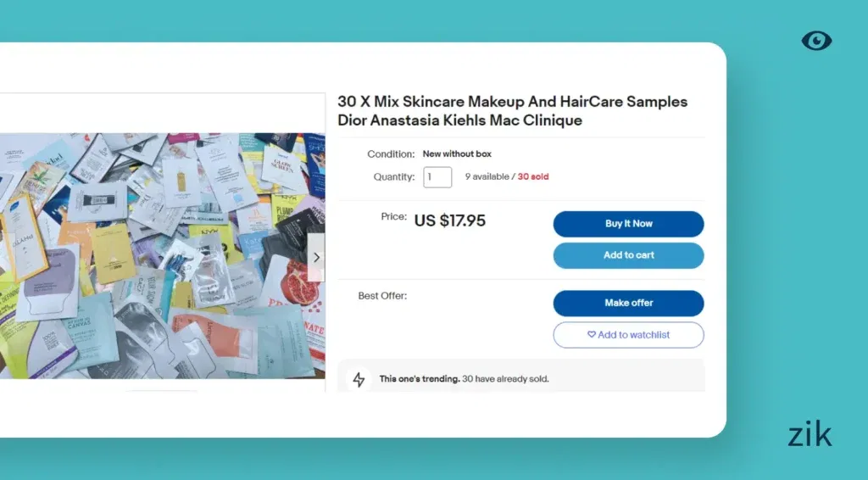Click the US $17.95 price
The height and width of the screenshot is (480, 868).
(449, 220)
